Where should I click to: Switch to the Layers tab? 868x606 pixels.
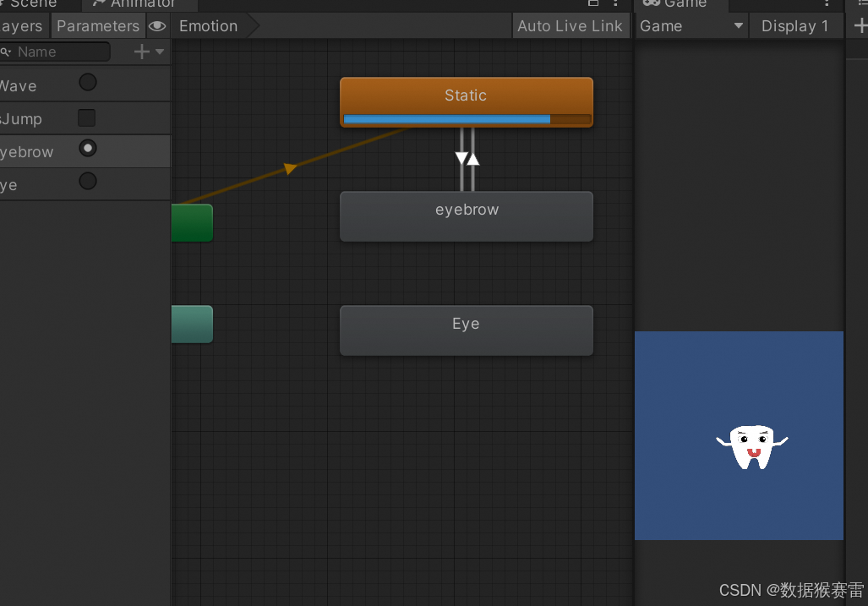coord(23,25)
